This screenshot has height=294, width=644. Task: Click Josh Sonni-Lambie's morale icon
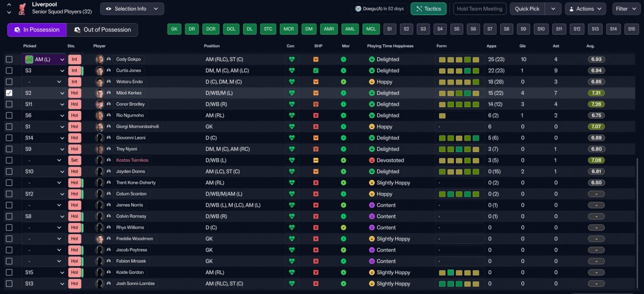[x=344, y=283]
